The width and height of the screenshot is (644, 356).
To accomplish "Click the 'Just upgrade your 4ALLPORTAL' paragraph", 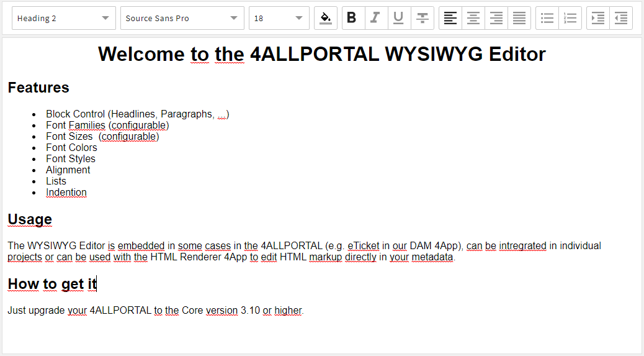I will point(156,311).
